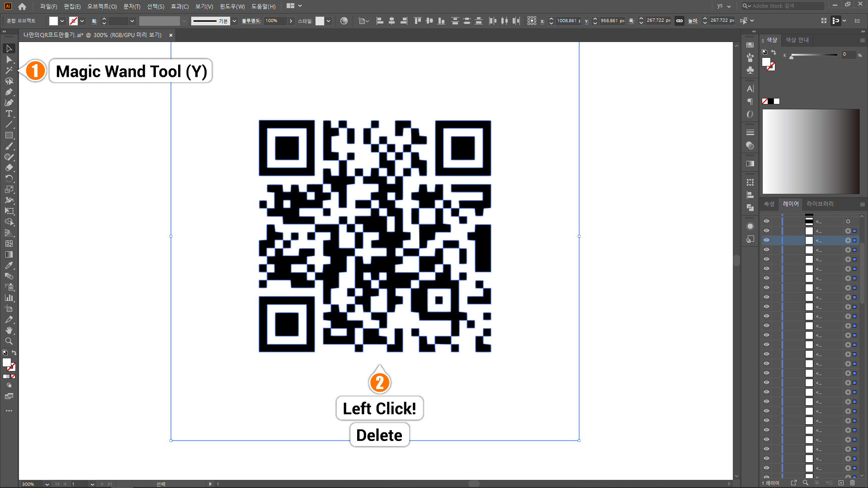Select the Type tool
868x488 pixels.
(9, 114)
